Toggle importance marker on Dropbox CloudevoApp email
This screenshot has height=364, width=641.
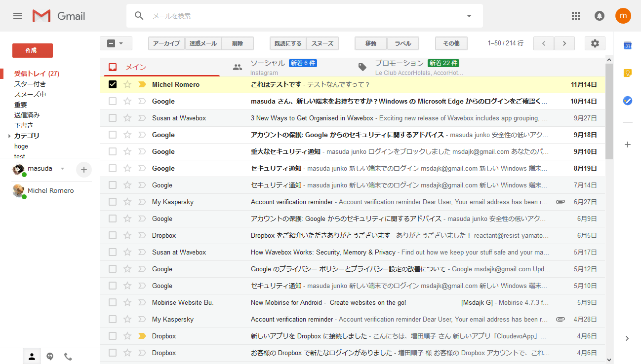142,336
